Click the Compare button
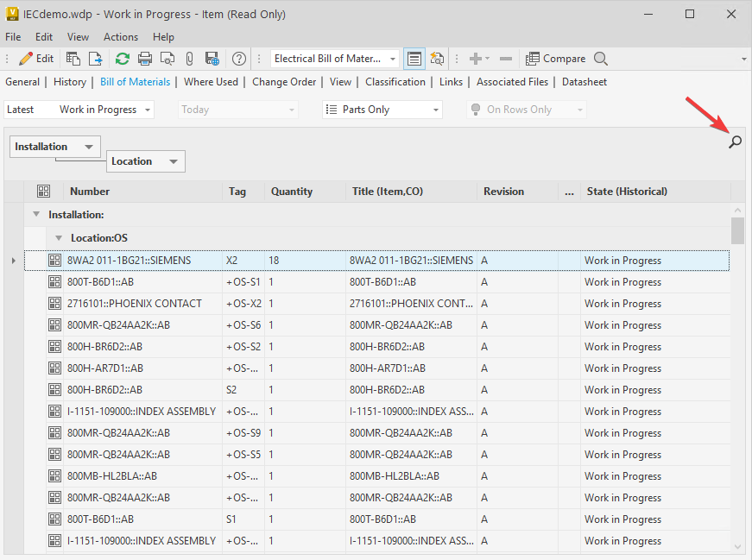752x560 pixels. coord(555,59)
